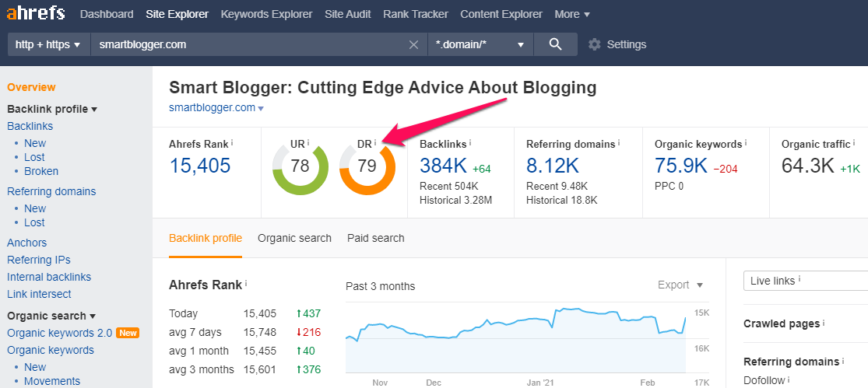Click the 8.12K referring domains value
The width and height of the screenshot is (868, 388).
pos(553,166)
